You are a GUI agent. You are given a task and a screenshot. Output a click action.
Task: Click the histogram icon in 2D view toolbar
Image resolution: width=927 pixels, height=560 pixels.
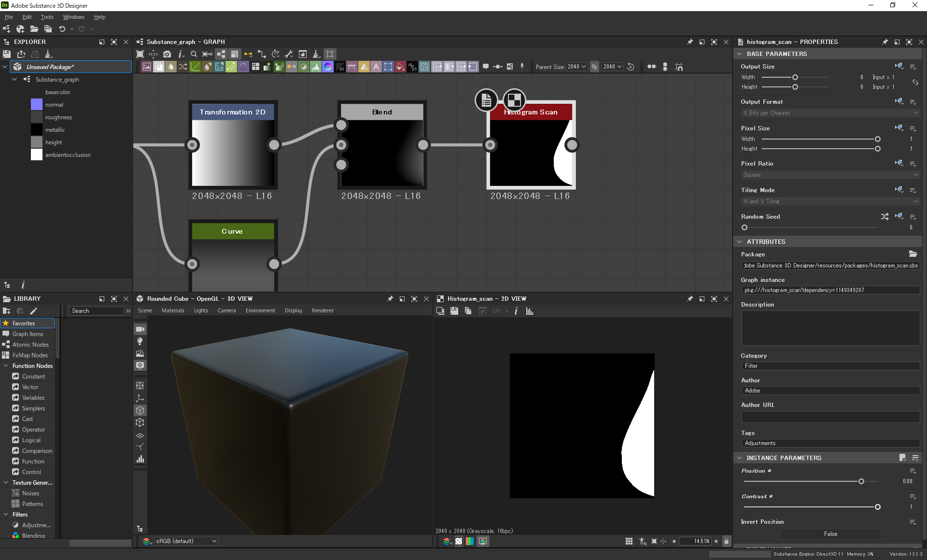click(x=529, y=311)
